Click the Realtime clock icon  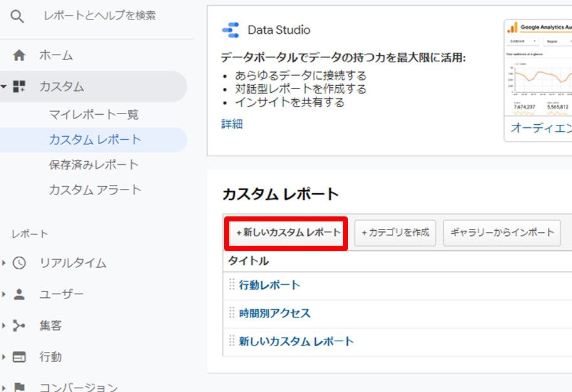click(x=19, y=263)
